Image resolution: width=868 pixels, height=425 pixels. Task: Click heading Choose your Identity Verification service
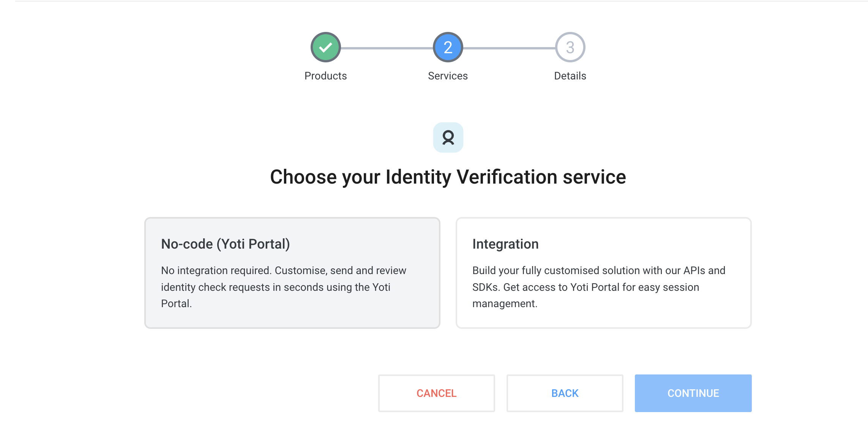448,177
